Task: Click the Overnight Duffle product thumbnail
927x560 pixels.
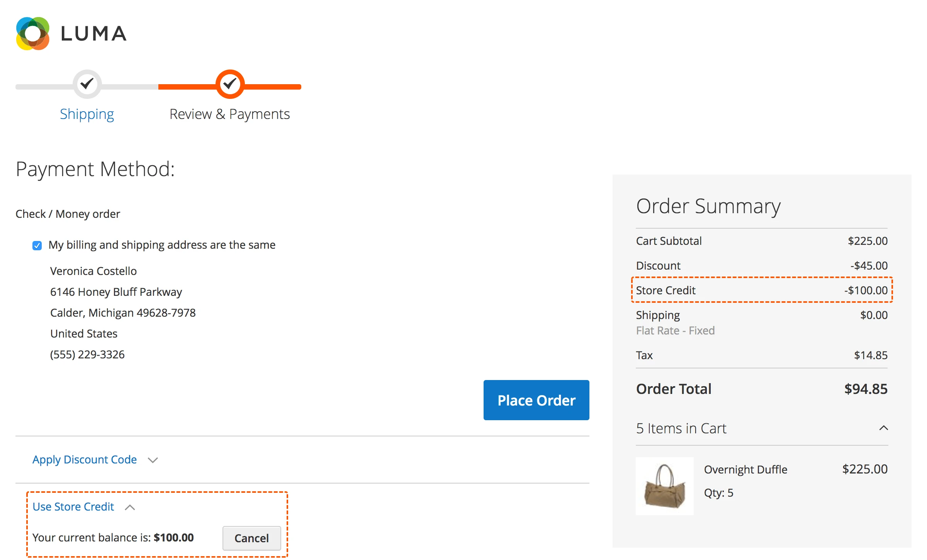Action: pyautogui.click(x=665, y=486)
